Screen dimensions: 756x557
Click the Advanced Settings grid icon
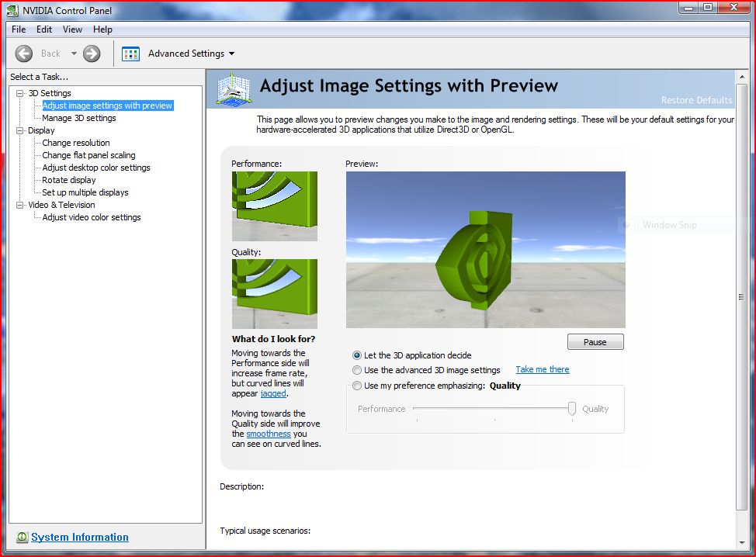(x=130, y=54)
